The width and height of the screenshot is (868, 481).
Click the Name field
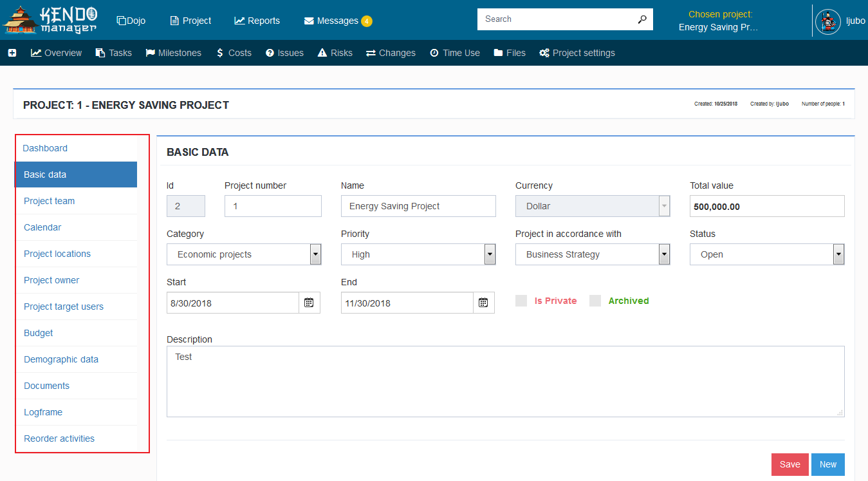coord(418,206)
